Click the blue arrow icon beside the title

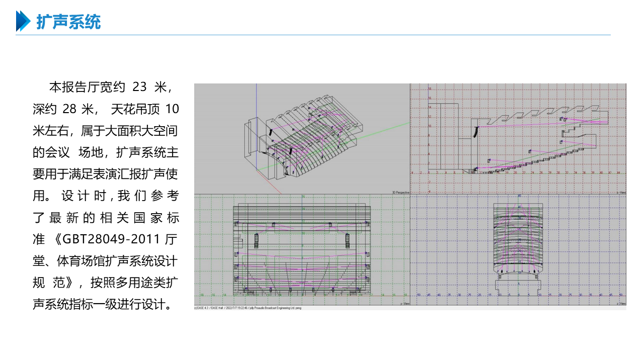coord(23,21)
